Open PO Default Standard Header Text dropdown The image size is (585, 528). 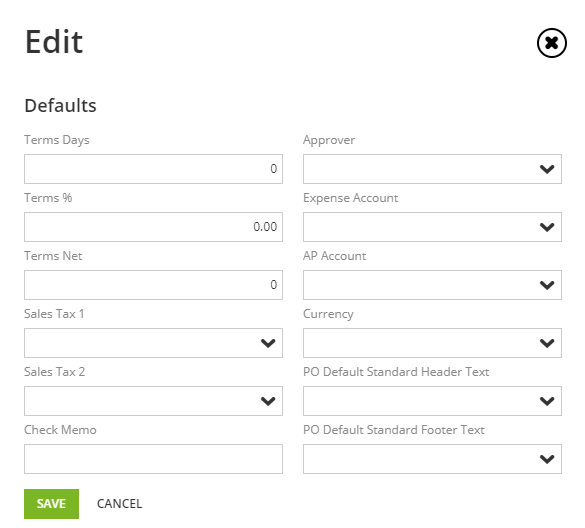432,401
